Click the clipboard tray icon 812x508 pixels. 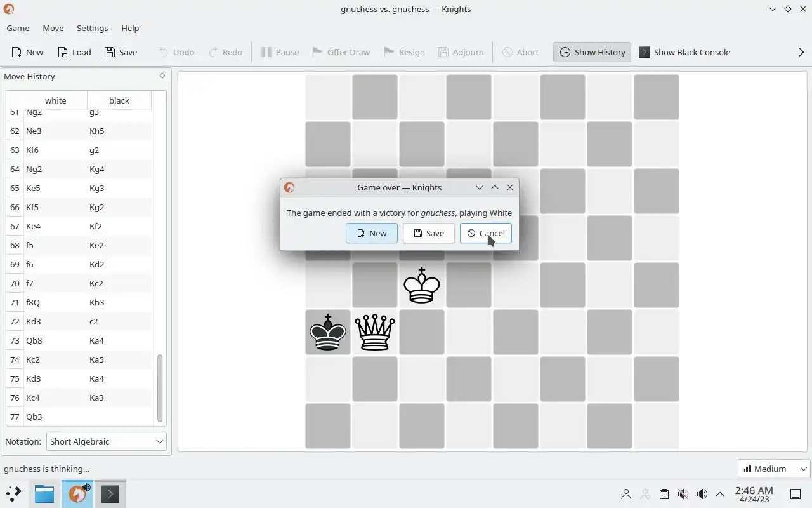point(664,494)
